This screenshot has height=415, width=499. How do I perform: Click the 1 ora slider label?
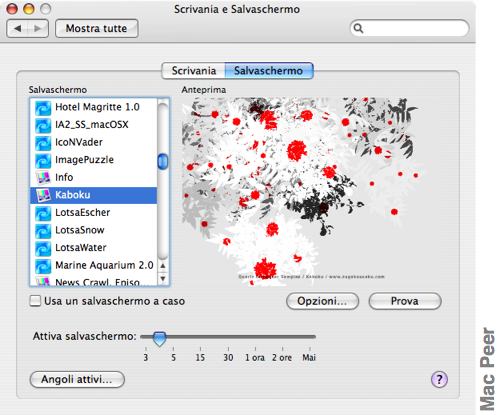click(255, 358)
